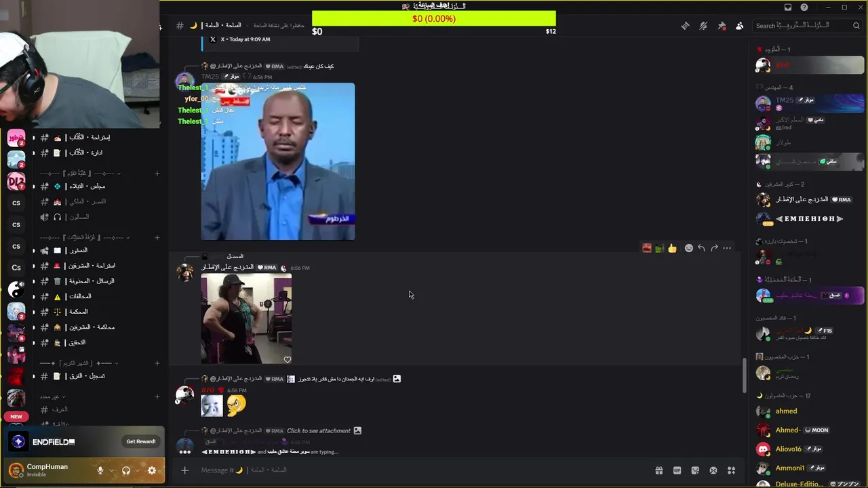The width and height of the screenshot is (868, 488).
Task: Click the attachment image icon on edited reply
Action: [x=397, y=379]
